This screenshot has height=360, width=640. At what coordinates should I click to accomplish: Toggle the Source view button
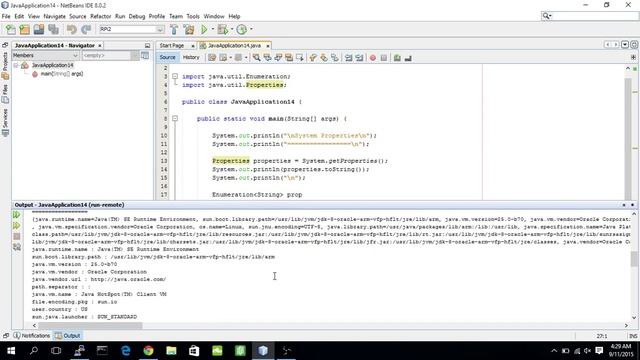click(167, 58)
